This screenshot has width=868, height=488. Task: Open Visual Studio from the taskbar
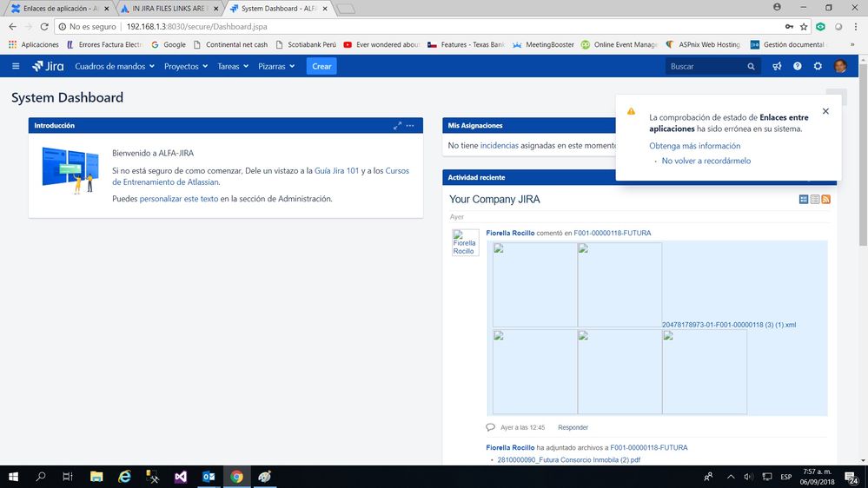[181, 477]
